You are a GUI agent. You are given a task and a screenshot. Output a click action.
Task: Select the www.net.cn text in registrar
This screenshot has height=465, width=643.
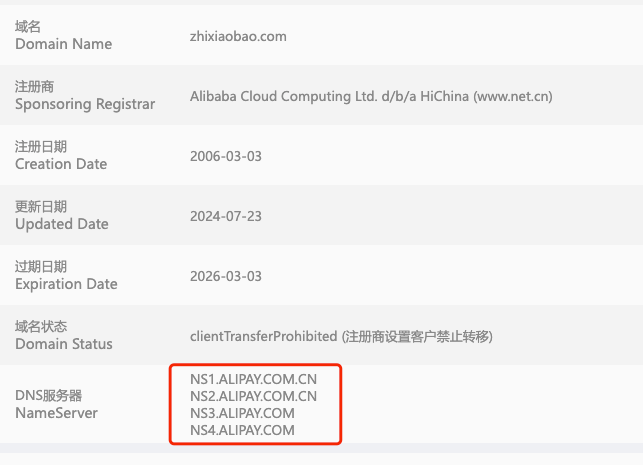[x=513, y=96]
